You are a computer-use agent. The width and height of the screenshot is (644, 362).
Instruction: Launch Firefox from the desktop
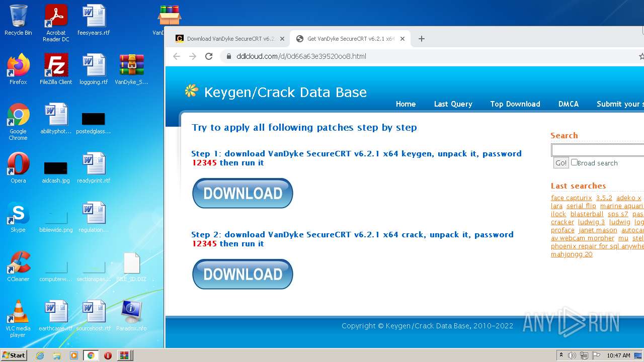18,69
